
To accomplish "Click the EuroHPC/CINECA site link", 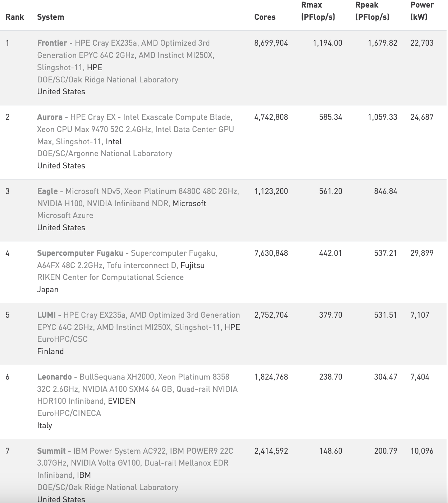I will 69,413.
